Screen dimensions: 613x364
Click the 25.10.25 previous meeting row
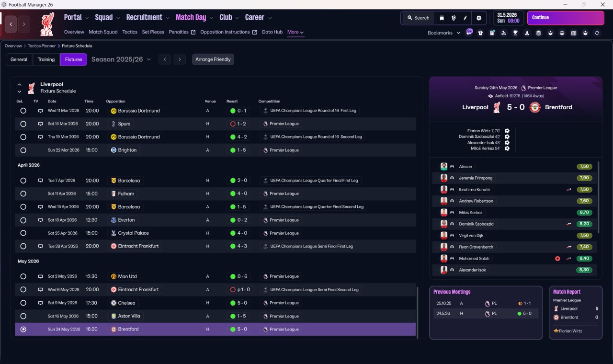pyautogui.click(x=486, y=303)
